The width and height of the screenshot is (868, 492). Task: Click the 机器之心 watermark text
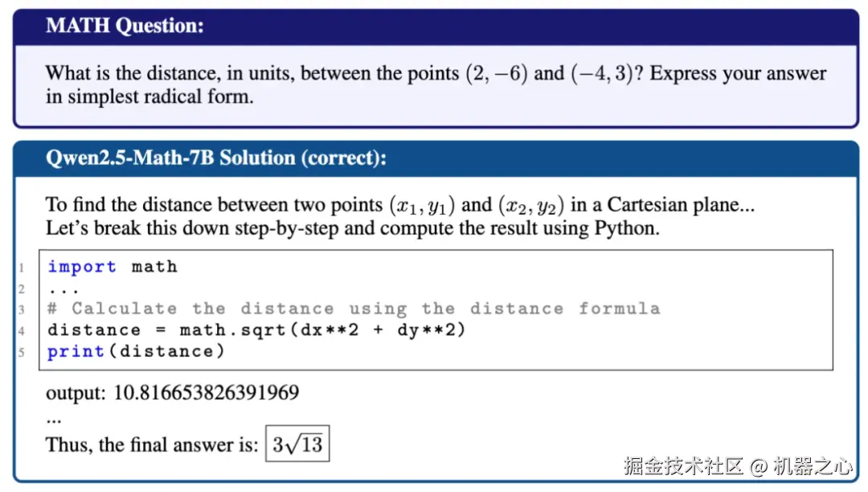[x=813, y=466]
